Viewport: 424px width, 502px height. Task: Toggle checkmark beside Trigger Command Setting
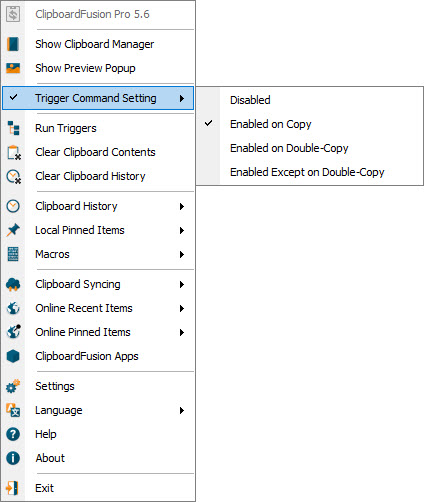pos(13,98)
